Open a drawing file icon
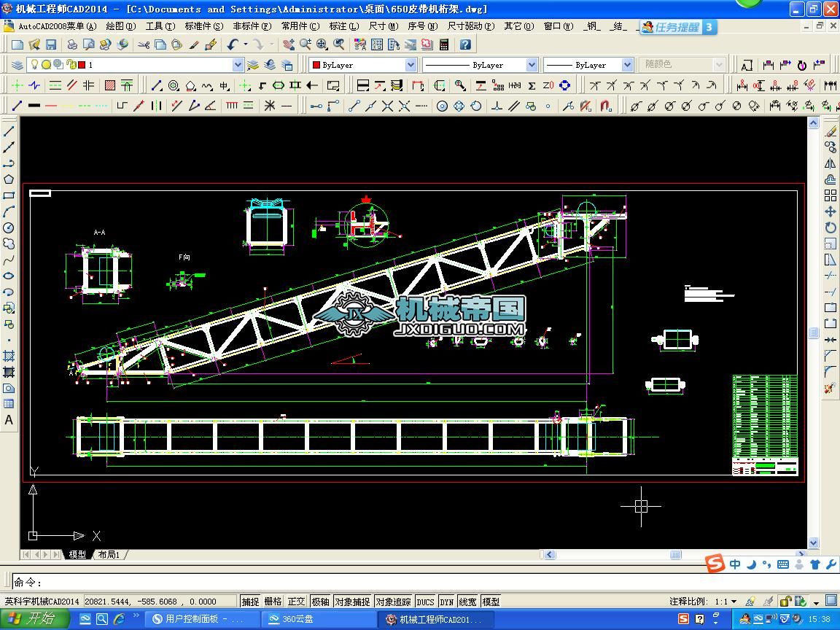The image size is (840, 630). (34, 44)
